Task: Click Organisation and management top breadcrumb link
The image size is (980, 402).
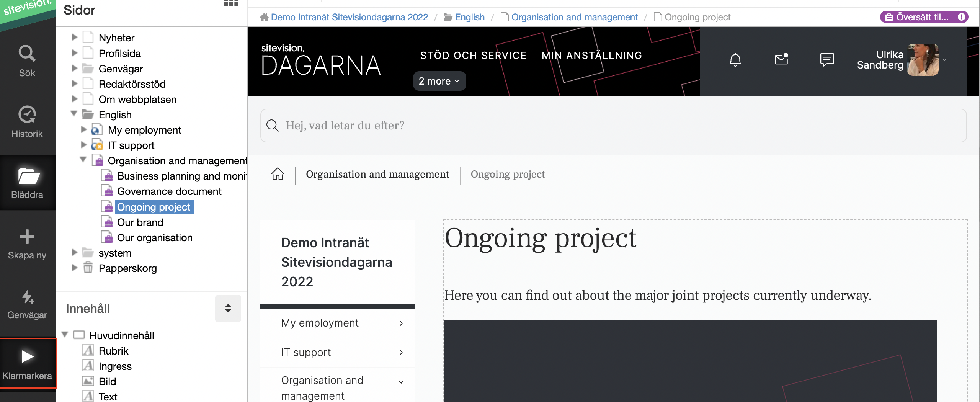Action: pyautogui.click(x=575, y=17)
